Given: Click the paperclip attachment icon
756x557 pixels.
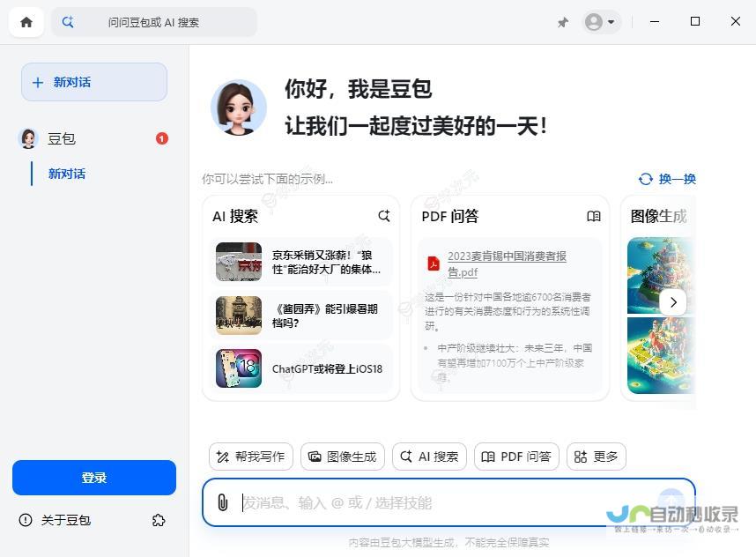Looking at the screenshot, I should coord(222,502).
